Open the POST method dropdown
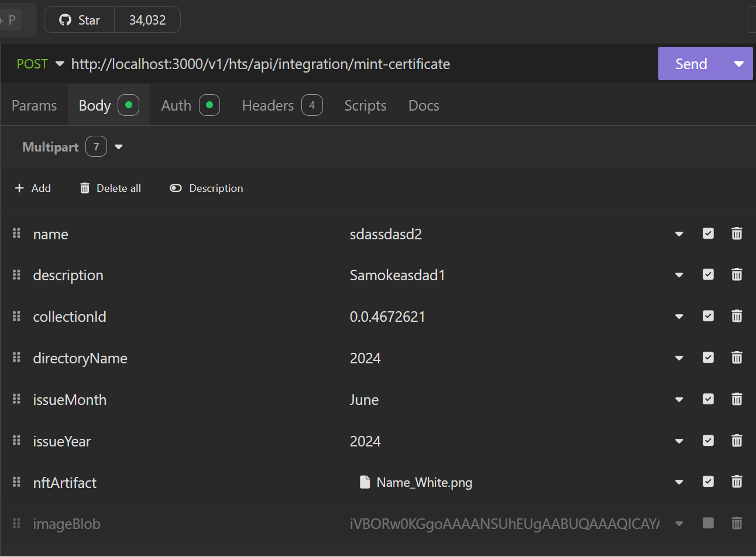The height and width of the screenshot is (557, 756). tap(59, 64)
